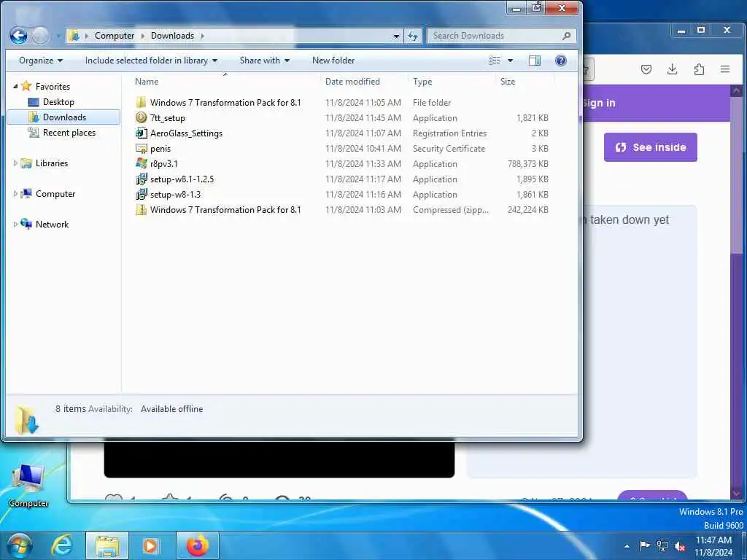Open Include selected folder in library dropdown

coord(151,61)
